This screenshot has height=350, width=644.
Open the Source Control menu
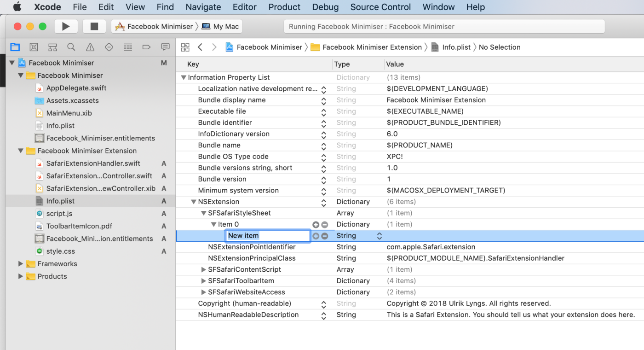(x=380, y=7)
